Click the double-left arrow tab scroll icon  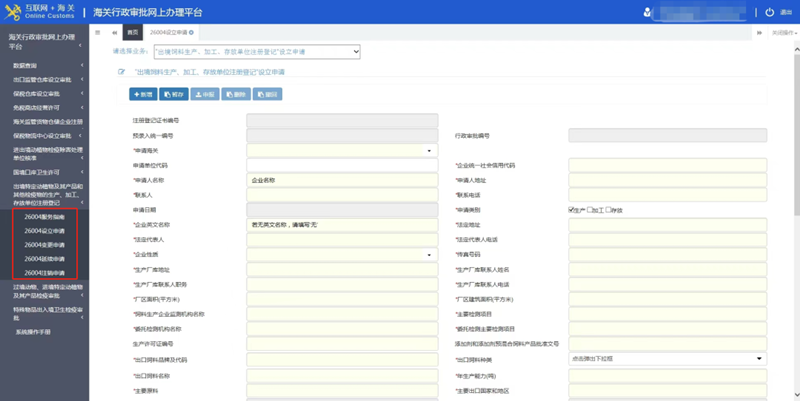(x=114, y=32)
